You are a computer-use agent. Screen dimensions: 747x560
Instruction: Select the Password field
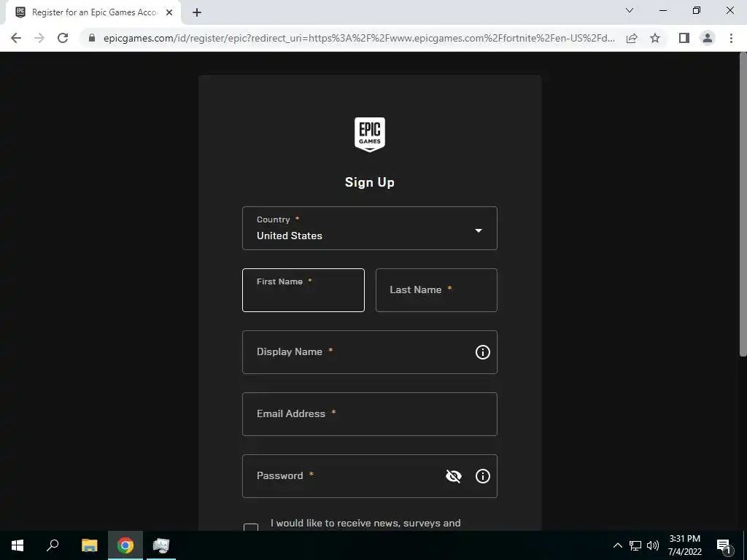(x=370, y=475)
